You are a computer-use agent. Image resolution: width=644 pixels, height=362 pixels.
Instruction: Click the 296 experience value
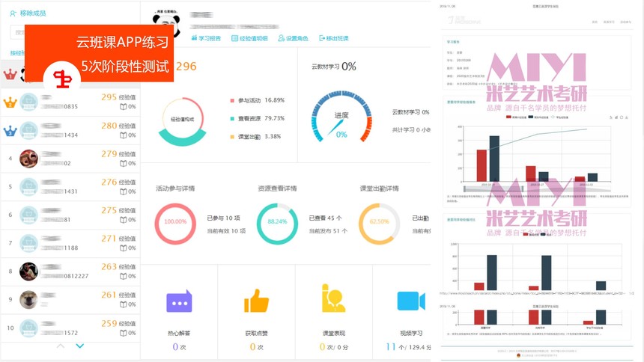[x=186, y=66]
